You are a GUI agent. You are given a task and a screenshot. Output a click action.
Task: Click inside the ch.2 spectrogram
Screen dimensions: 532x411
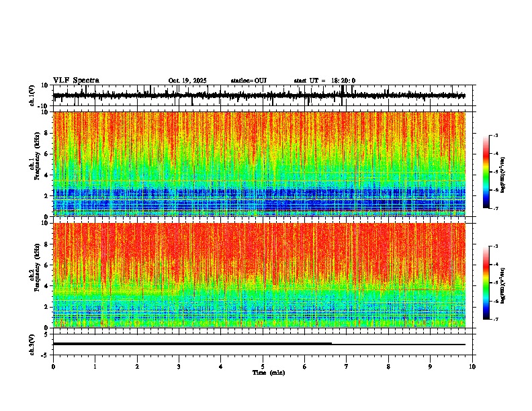(x=259, y=275)
